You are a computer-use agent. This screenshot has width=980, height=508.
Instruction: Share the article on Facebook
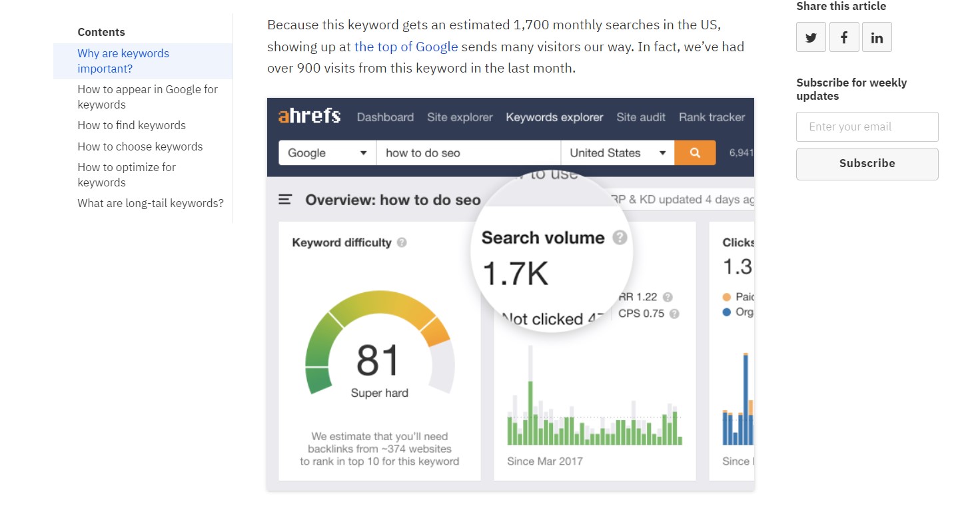coord(843,37)
